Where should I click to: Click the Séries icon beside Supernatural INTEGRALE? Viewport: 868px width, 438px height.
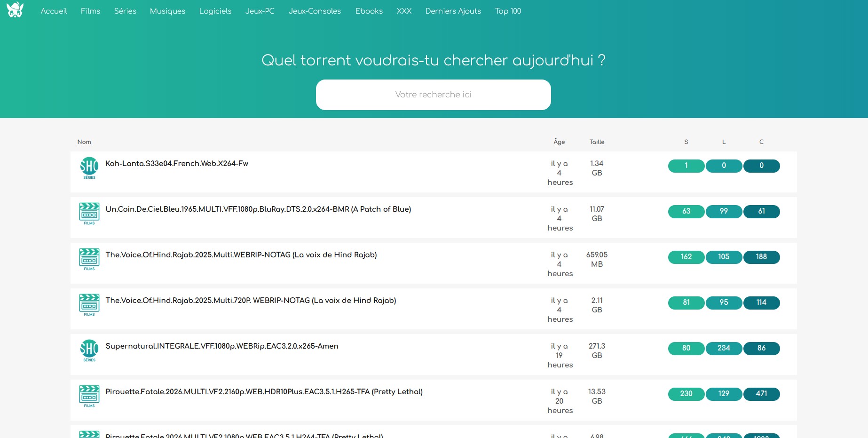89,350
